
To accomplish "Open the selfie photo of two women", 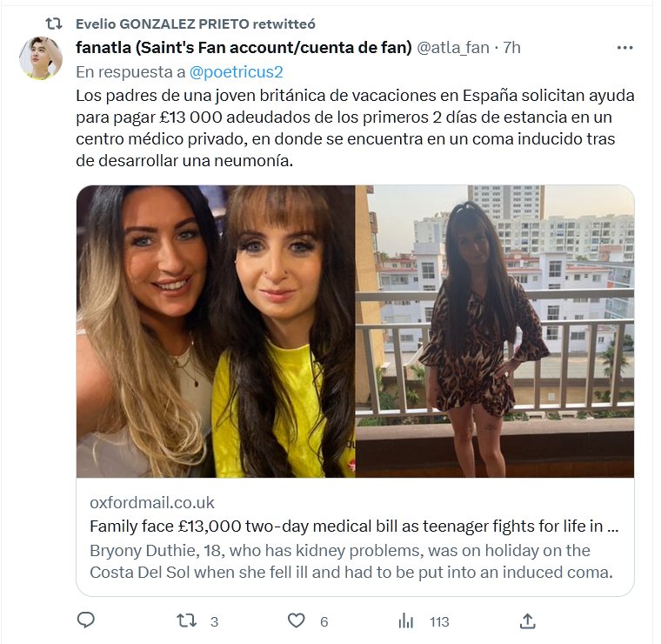I will (216, 332).
